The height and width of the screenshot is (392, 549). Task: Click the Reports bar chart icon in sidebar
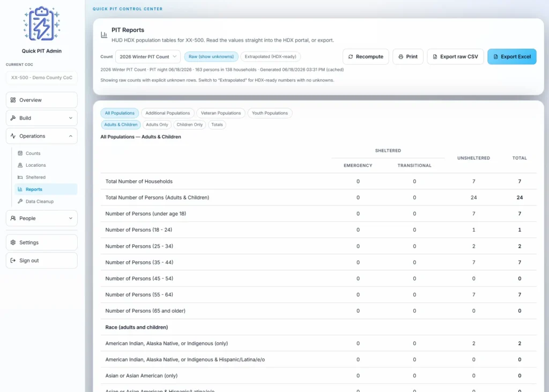(20, 189)
